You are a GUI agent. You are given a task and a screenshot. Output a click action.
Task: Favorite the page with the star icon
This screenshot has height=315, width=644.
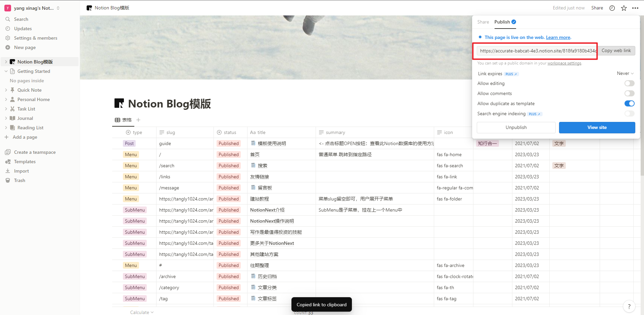pyautogui.click(x=624, y=8)
